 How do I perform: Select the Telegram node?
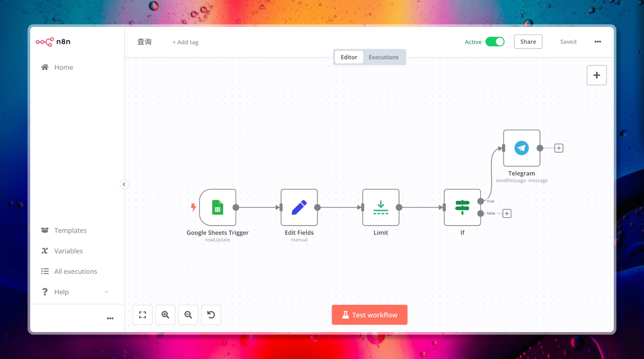(x=522, y=148)
